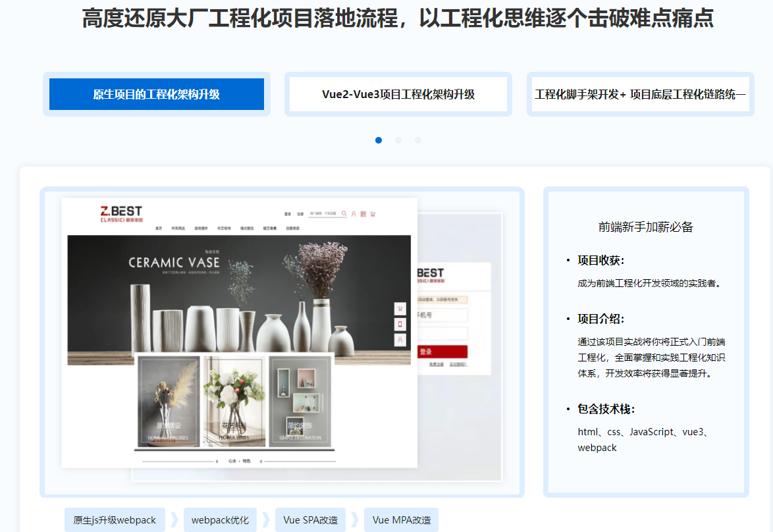Click the webpack优化 step tag
Image resolution: width=773 pixels, height=532 pixels.
click(220, 520)
